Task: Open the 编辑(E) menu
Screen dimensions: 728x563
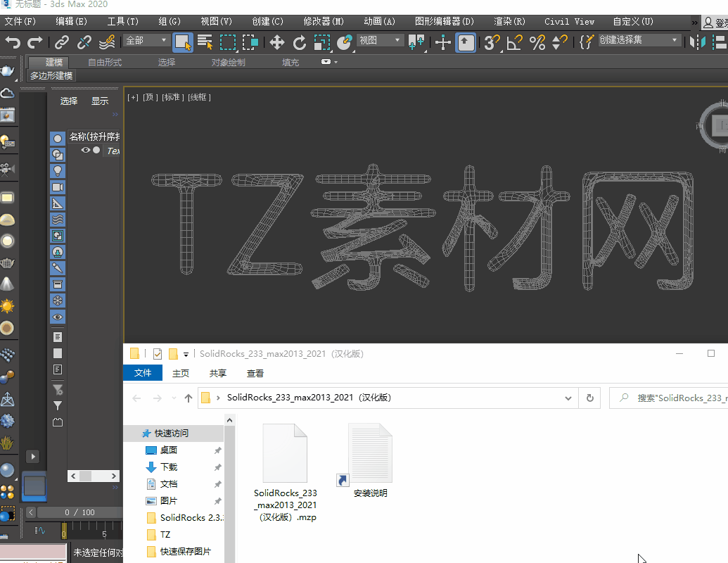Action: click(x=71, y=21)
